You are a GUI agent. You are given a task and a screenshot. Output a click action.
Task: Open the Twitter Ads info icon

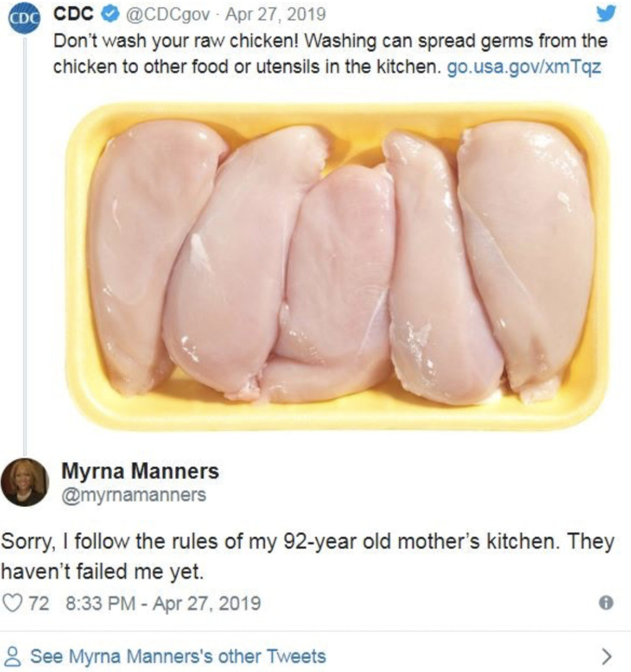[606, 604]
